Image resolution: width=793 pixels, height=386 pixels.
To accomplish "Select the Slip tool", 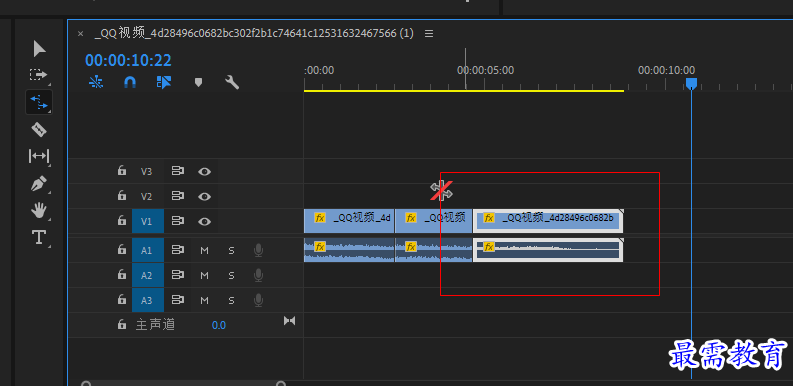I will [x=39, y=156].
